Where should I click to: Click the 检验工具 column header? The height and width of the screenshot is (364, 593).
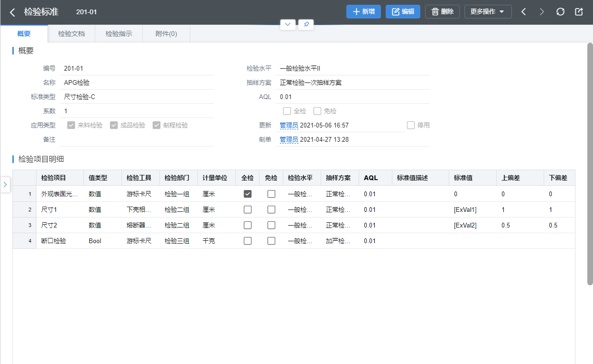140,178
